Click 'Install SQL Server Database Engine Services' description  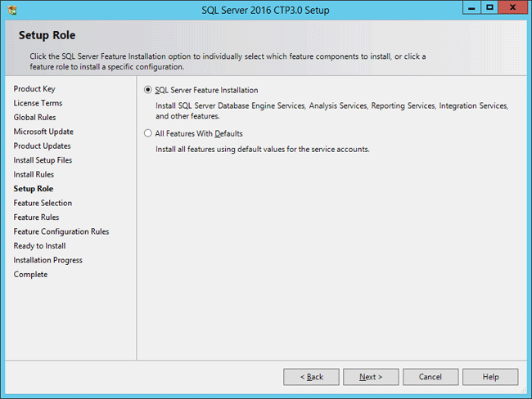(x=331, y=111)
